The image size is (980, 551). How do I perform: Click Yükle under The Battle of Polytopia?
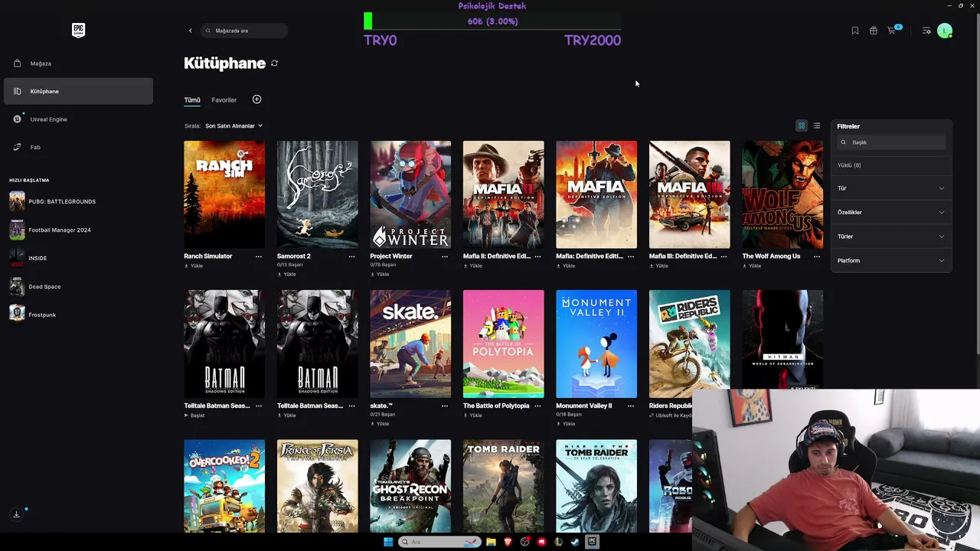(x=473, y=416)
